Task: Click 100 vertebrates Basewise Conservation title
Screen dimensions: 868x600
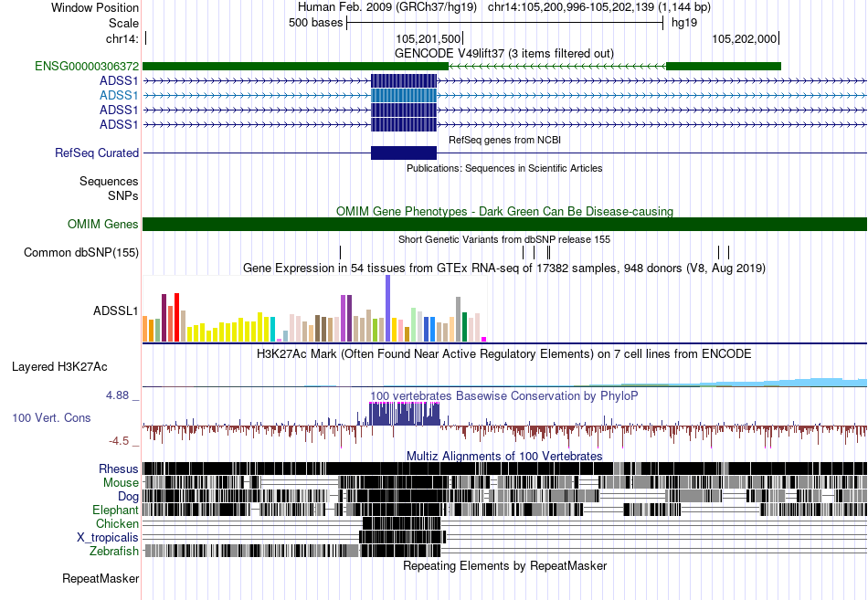Action: (x=504, y=395)
